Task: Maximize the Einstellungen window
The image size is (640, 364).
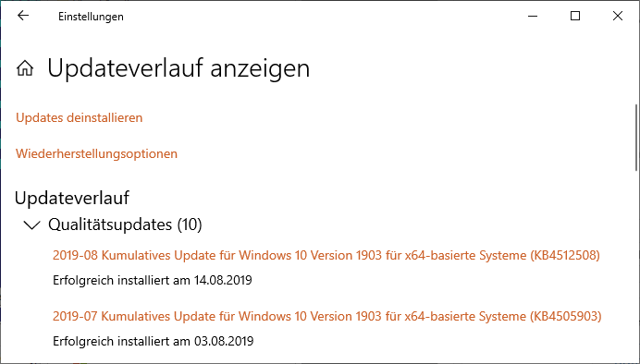Action: pos(575,16)
